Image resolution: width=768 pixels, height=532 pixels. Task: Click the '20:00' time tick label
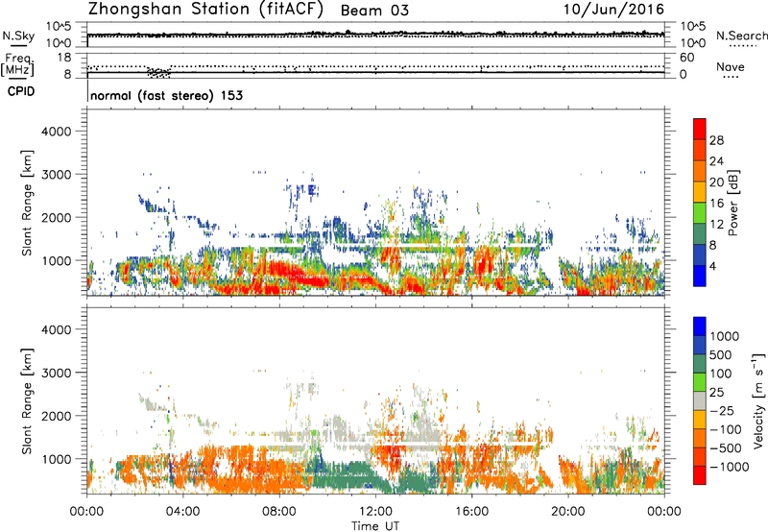pos(568,512)
